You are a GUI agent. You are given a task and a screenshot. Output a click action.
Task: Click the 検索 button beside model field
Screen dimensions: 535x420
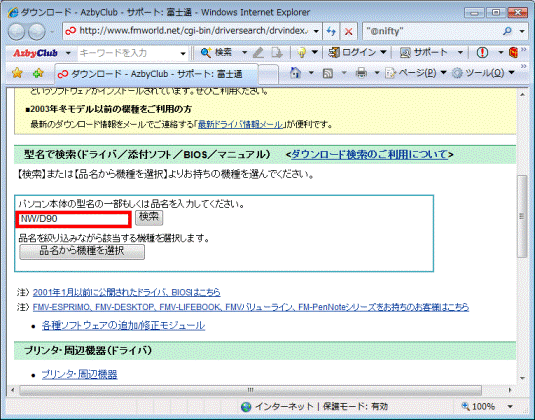149,218
